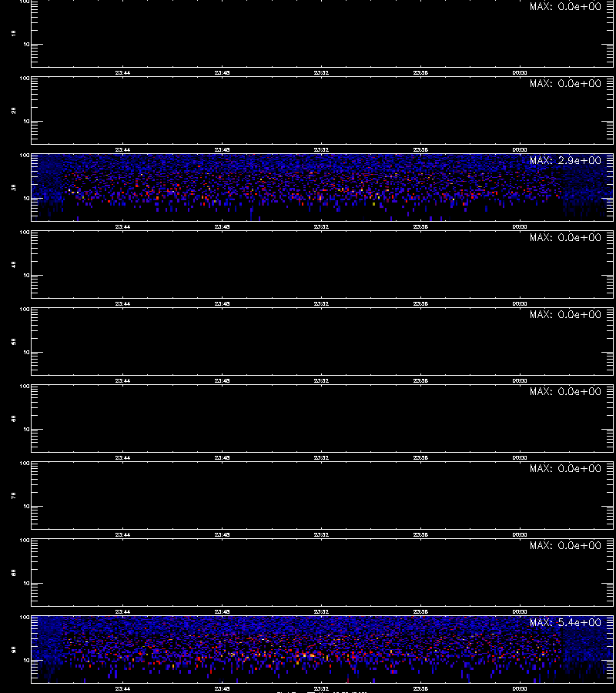The height and width of the screenshot is (693, 616).
Task: Click inside the 3R spectrogram plot
Action: click(322, 187)
